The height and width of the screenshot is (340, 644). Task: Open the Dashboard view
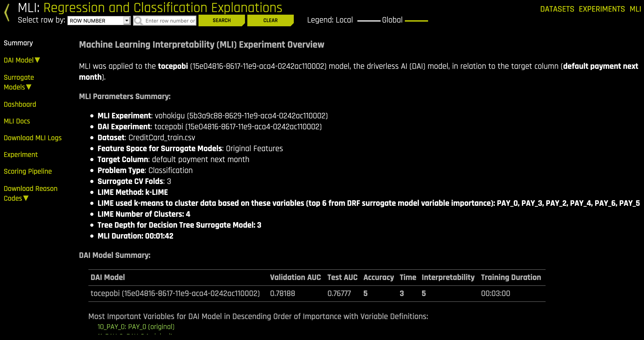[x=20, y=104]
